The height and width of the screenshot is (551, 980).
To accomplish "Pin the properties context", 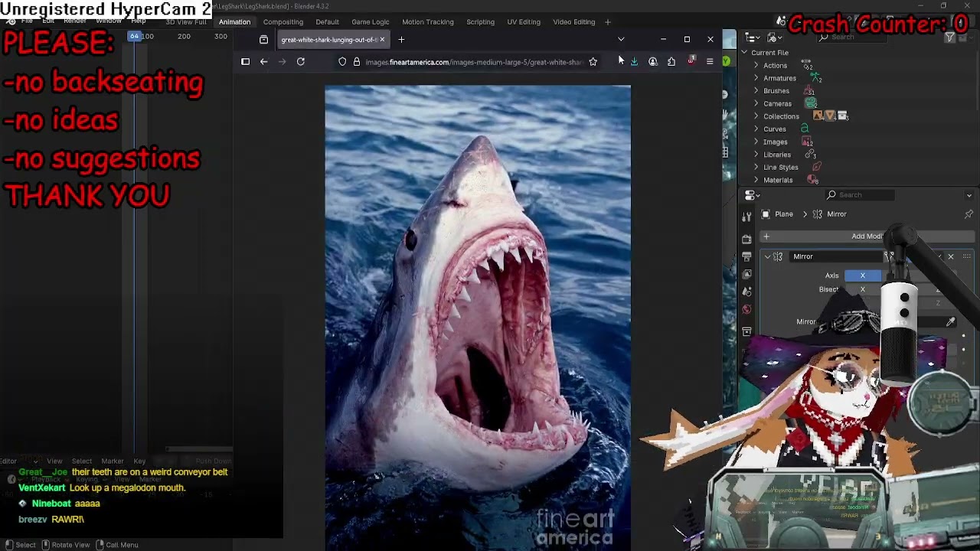I will [x=969, y=214].
